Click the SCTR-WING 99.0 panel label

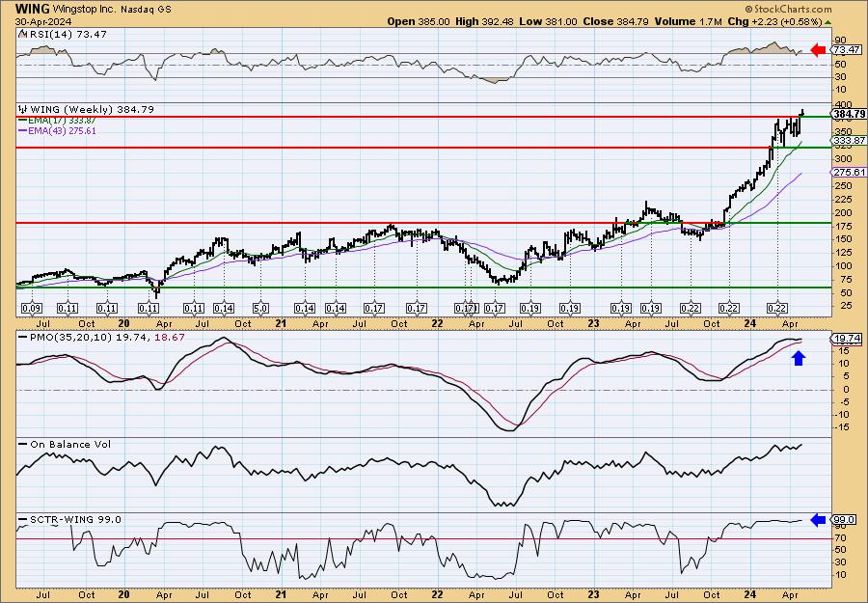tap(75, 520)
